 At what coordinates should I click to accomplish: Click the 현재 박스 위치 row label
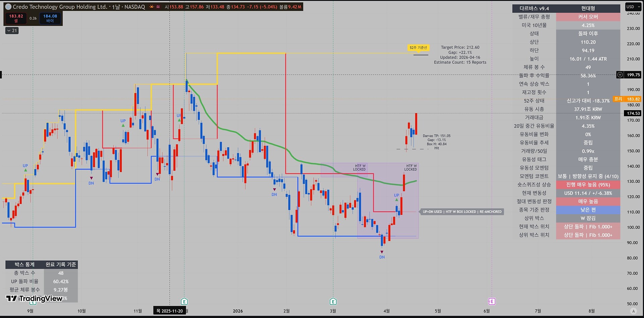pos(534,227)
